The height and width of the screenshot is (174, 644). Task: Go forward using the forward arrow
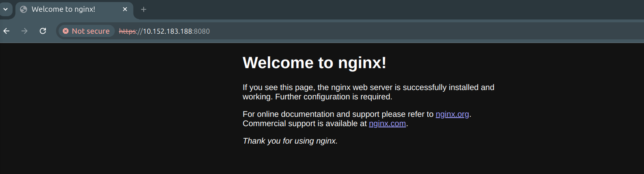(24, 31)
